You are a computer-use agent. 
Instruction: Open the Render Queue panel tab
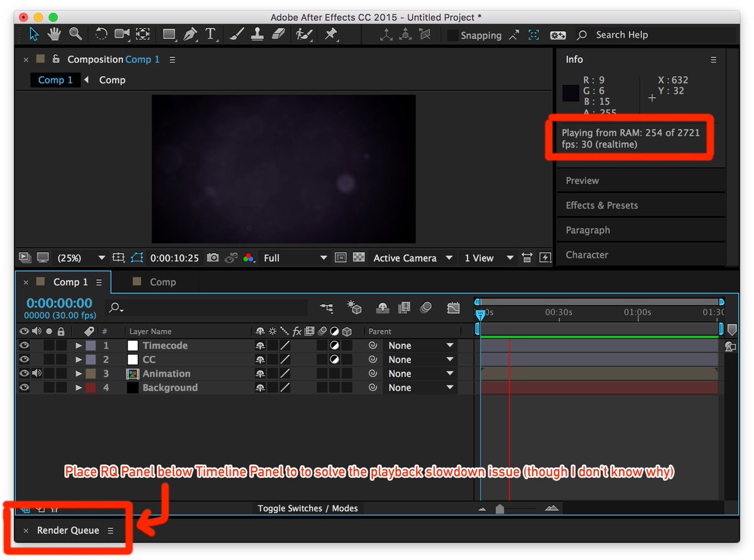click(68, 530)
